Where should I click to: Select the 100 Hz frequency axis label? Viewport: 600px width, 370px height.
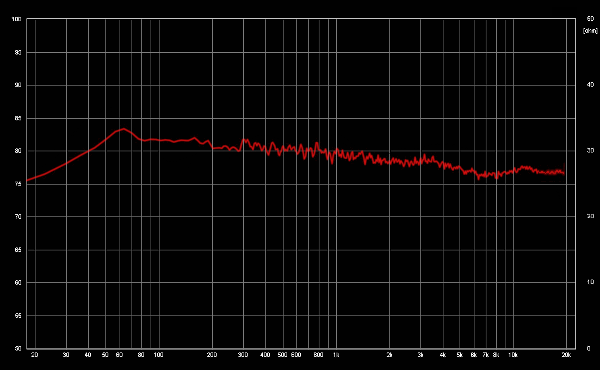158,355
